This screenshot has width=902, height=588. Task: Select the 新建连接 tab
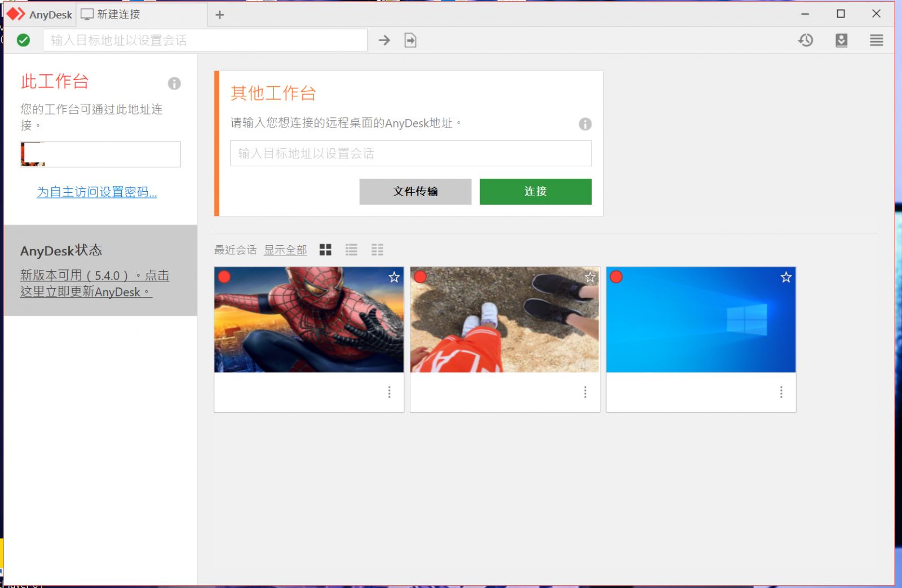(x=142, y=15)
